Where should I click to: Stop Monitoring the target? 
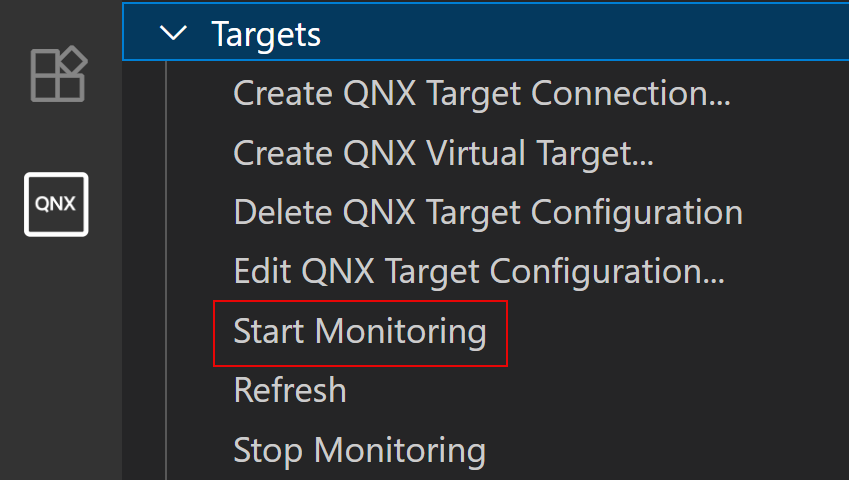pos(359,449)
